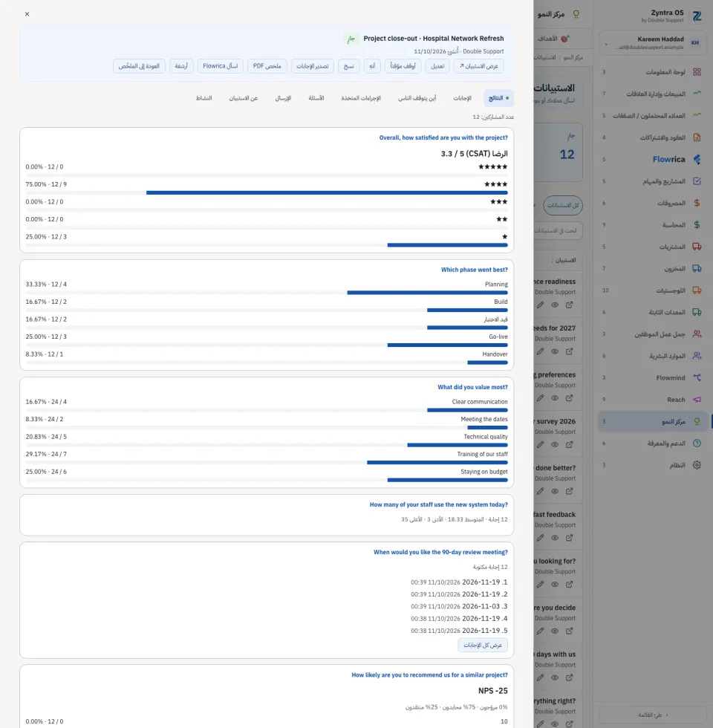Toggle eye preview icon under 'eeds for 2027'

tap(555, 351)
